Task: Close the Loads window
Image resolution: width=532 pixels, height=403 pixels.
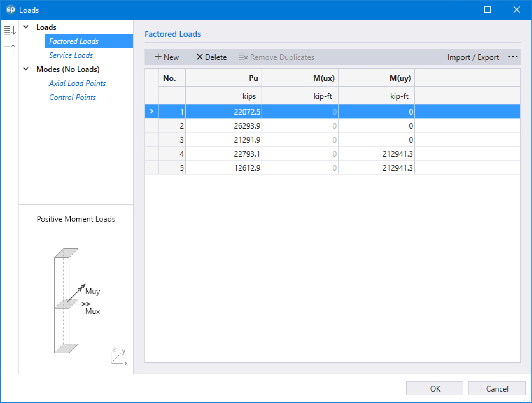Action: click(x=517, y=10)
